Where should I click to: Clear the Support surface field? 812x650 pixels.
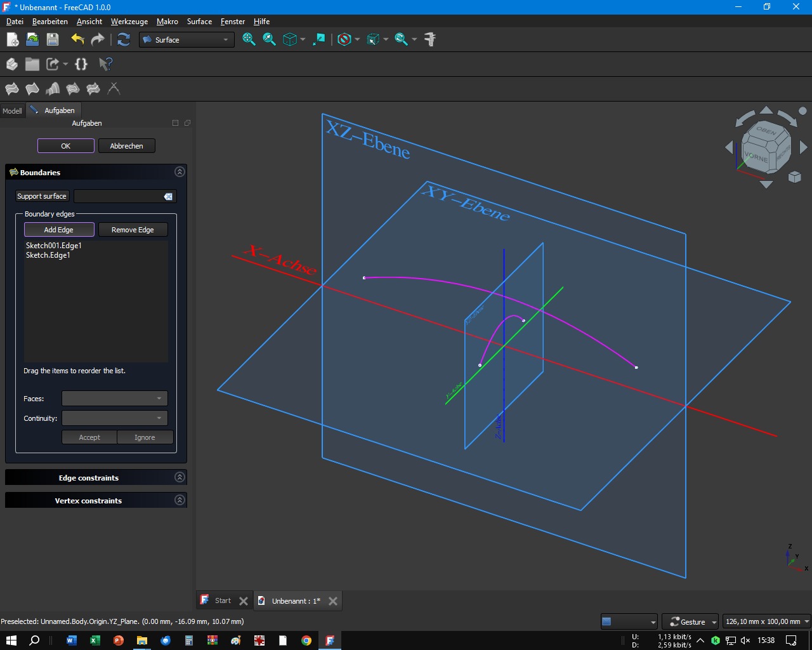click(x=168, y=197)
